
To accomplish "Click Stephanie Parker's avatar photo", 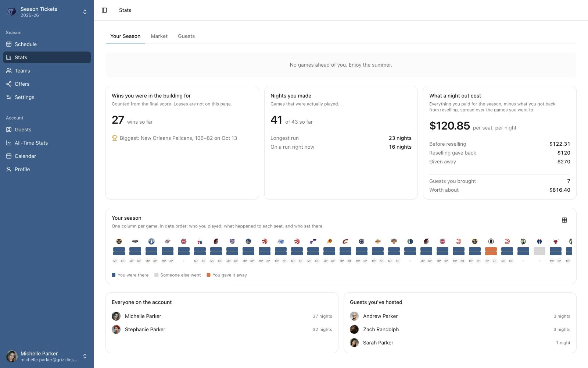I will 116,329.
